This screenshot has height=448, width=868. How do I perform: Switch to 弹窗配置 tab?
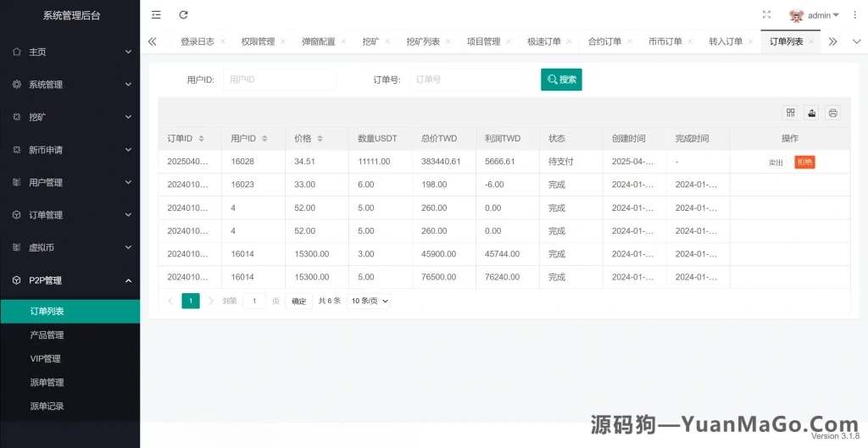point(319,41)
